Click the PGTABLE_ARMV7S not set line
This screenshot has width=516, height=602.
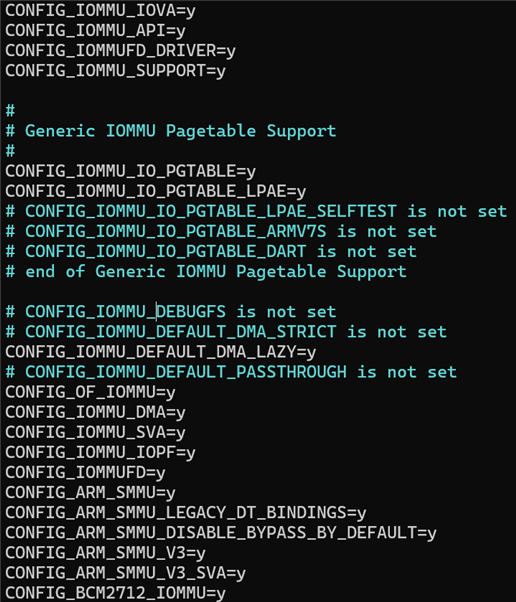click(x=221, y=231)
